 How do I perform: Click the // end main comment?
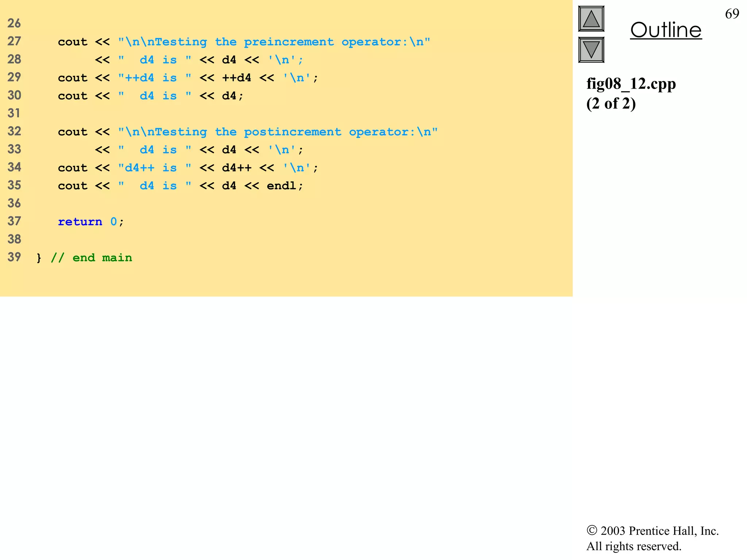92,258
